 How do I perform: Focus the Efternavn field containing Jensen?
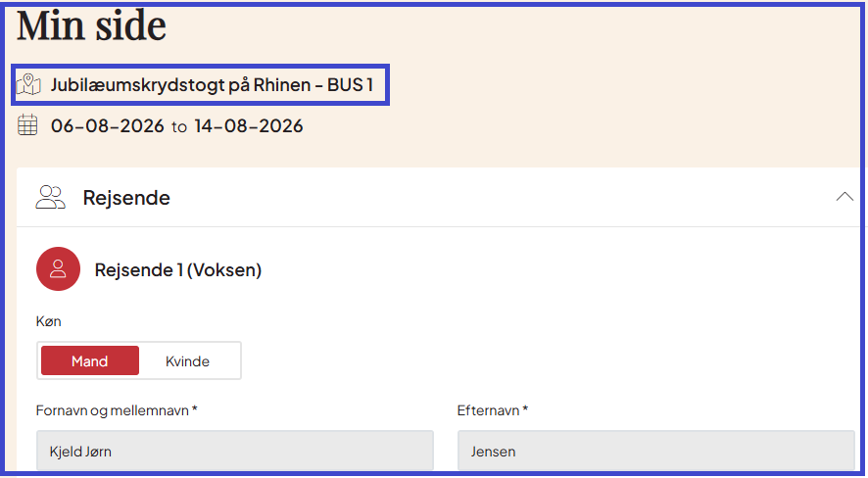(656, 451)
